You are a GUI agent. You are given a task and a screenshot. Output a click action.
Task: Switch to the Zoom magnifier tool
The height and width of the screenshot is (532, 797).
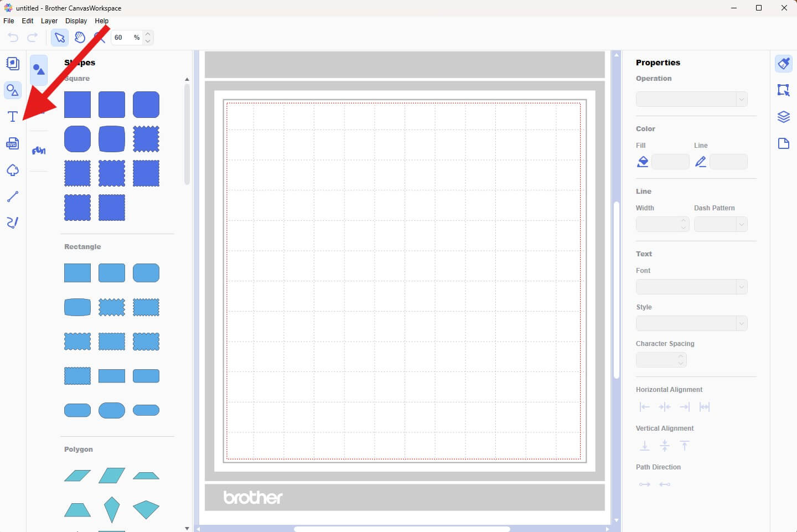click(x=100, y=37)
